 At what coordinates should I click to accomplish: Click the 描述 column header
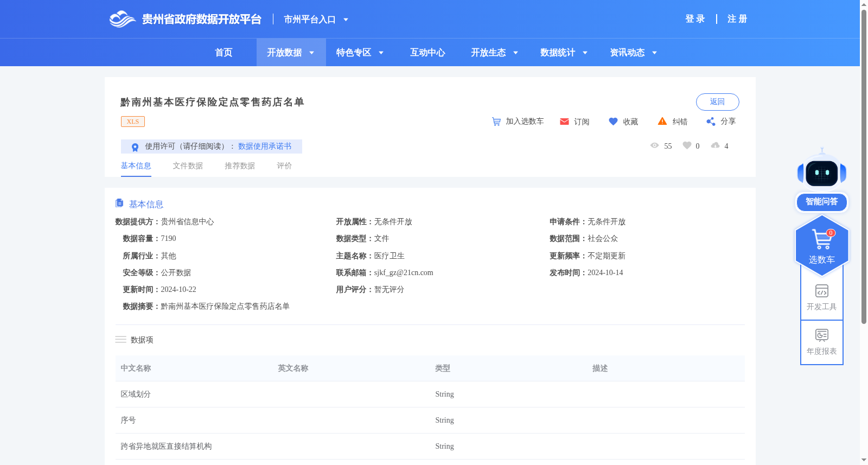tap(600, 368)
